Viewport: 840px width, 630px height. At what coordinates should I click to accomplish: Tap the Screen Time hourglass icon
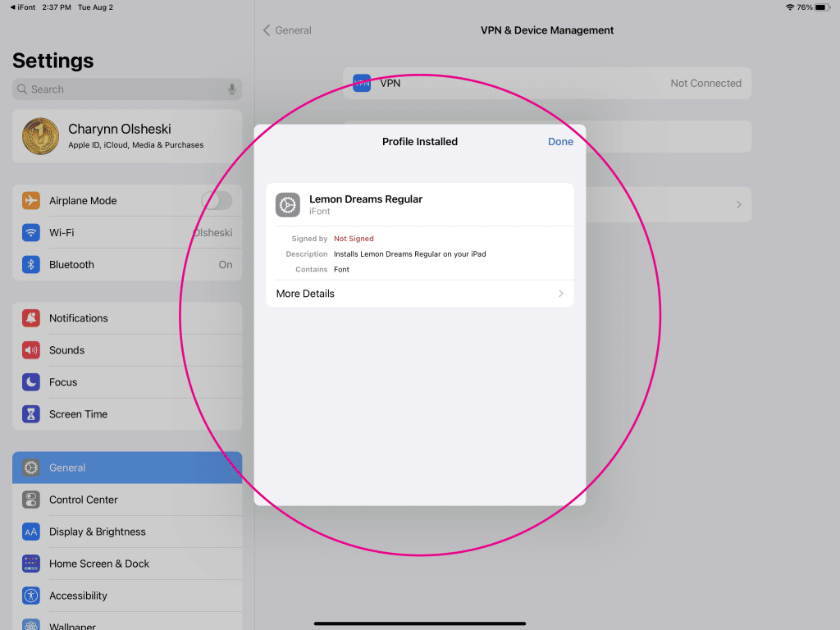31,414
